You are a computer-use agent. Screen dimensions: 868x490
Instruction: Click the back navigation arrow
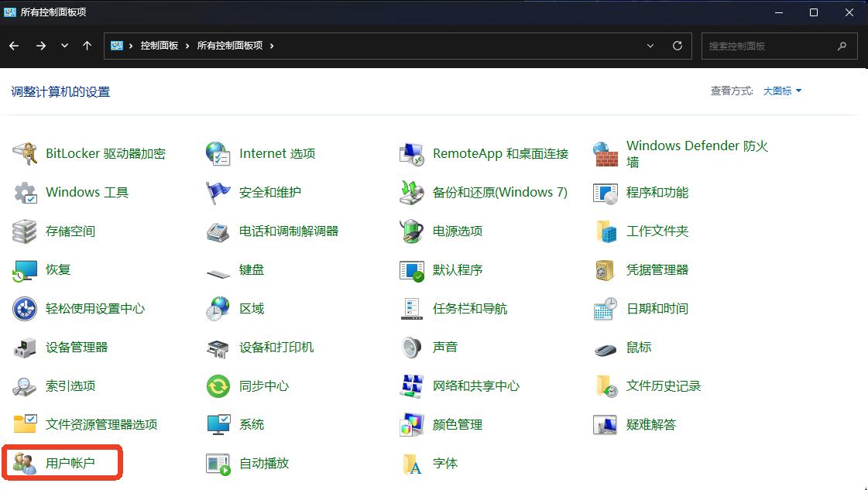tap(14, 46)
